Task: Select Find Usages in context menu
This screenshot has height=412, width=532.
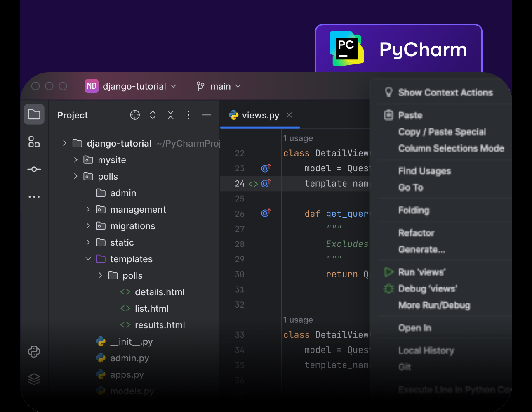Action: pos(424,171)
